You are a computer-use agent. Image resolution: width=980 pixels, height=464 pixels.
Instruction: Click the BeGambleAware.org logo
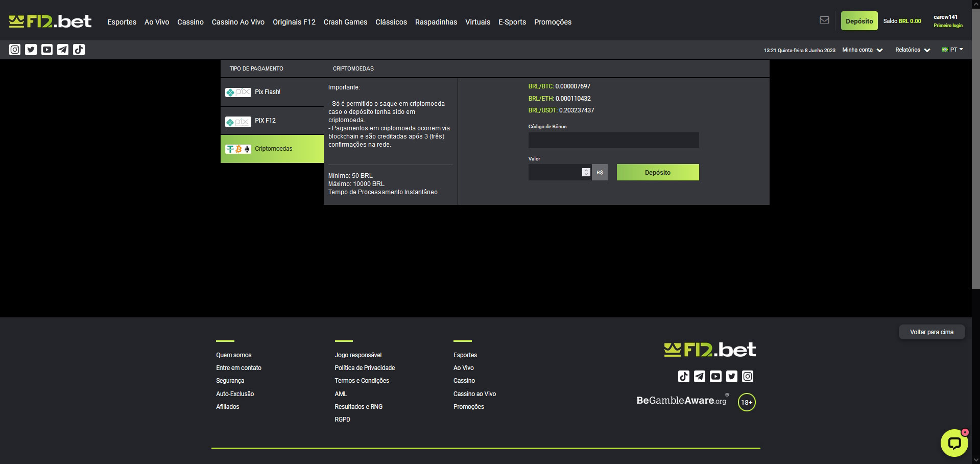click(x=682, y=400)
